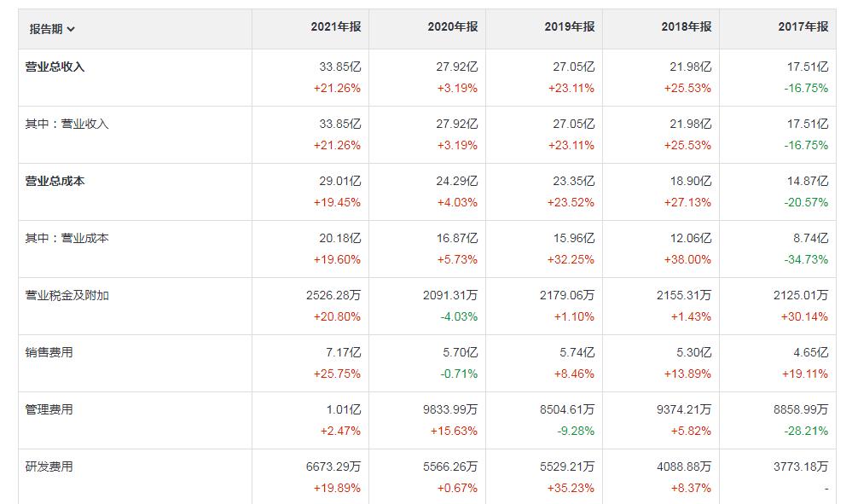Click the 2526.28万 tax value for 2021
Image resolution: width=858 pixels, height=504 pixels.
pos(333,295)
